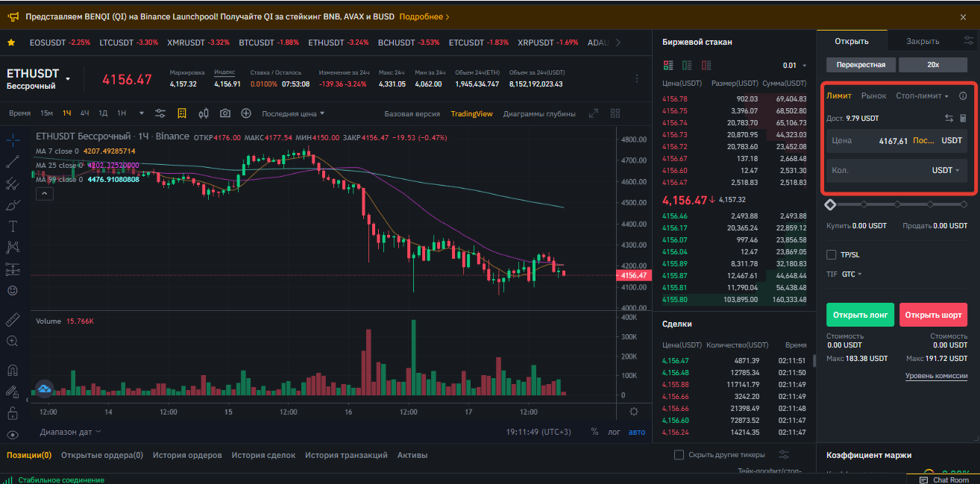Take a chart snapshot with camera icon
Image resolution: width=980 pixels, height=484 pixels.
coord(224,113)
